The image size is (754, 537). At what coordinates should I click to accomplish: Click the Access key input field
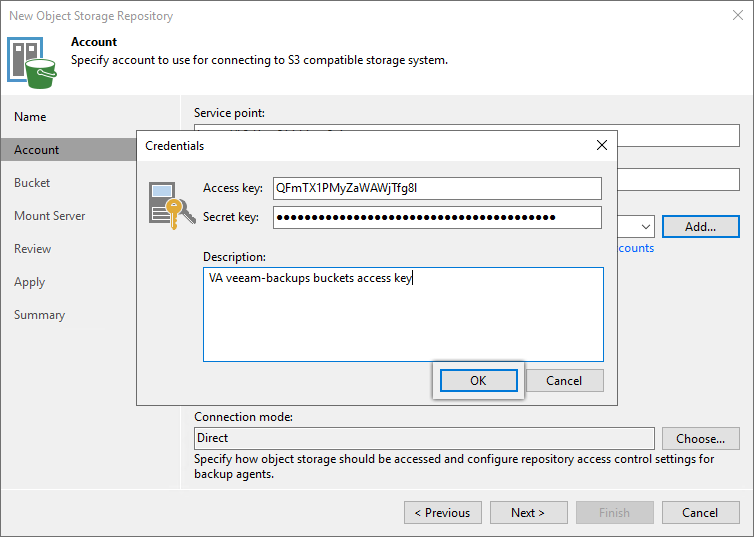(437, 188)
